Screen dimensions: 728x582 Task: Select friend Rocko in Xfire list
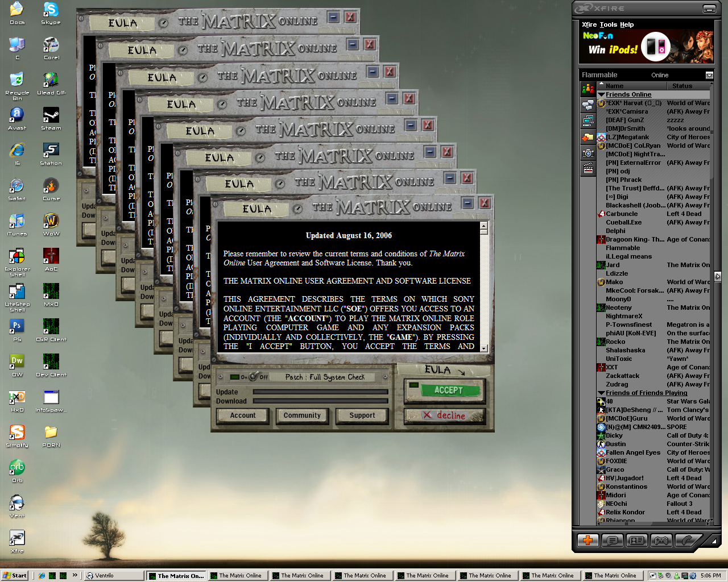pos(653,342)
